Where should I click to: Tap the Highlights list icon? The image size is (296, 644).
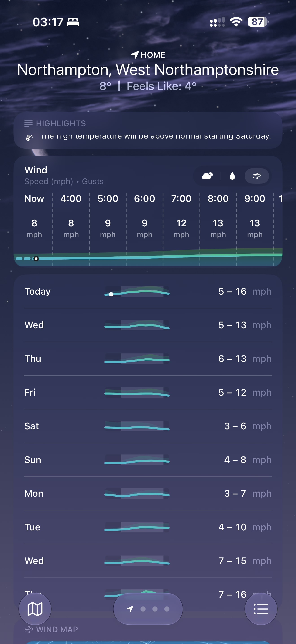28,123
